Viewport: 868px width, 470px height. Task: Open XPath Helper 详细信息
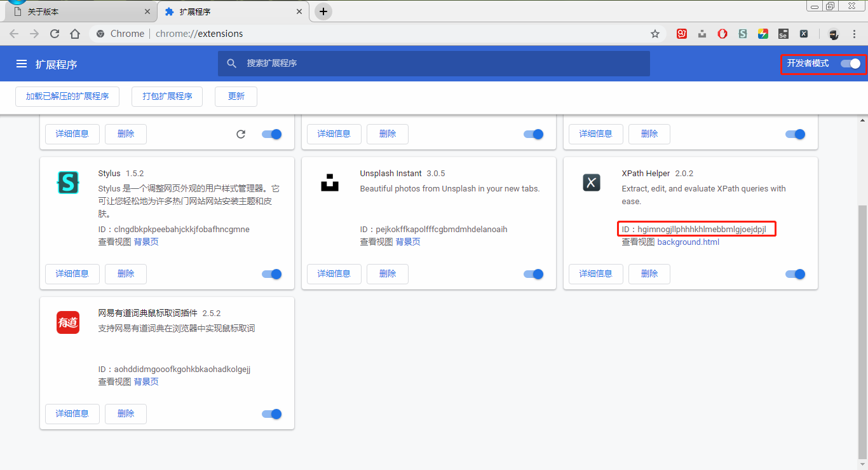596,273
